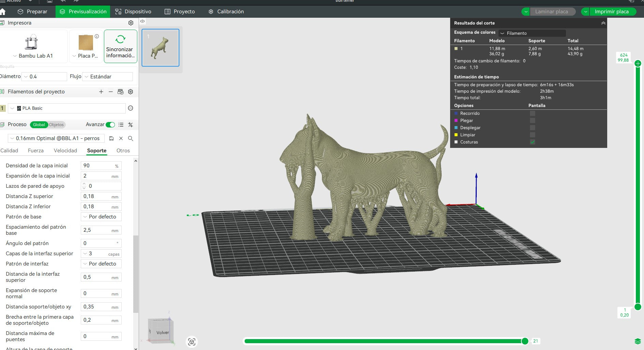
Task: Click Sincronizar información button
Action: tap(121, 46)
